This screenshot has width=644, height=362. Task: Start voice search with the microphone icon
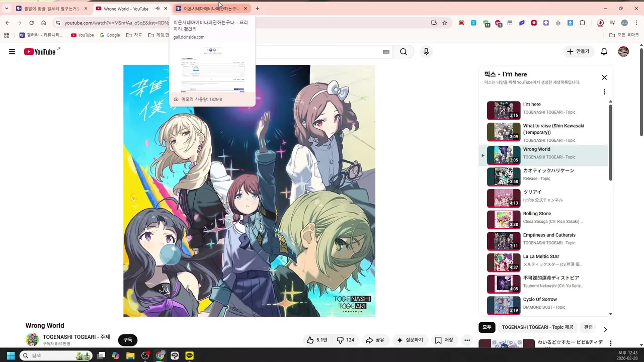[426, 52]
